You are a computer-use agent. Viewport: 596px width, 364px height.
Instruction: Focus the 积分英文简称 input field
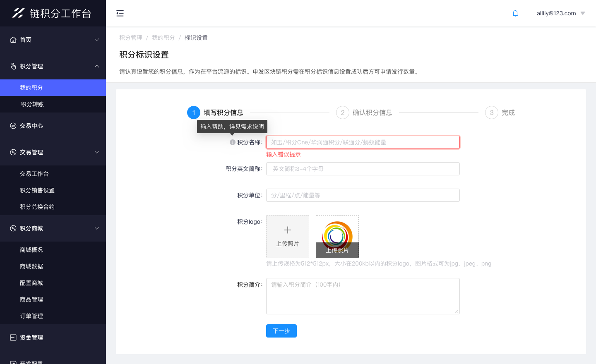[363, 169]
